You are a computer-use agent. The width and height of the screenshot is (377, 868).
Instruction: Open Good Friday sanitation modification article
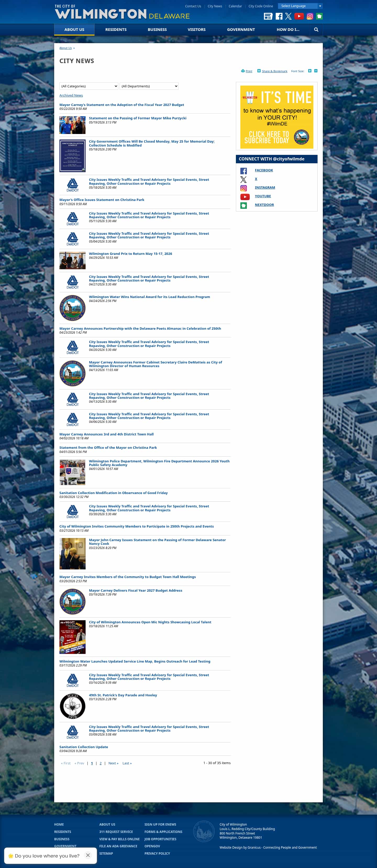[114, 493]
